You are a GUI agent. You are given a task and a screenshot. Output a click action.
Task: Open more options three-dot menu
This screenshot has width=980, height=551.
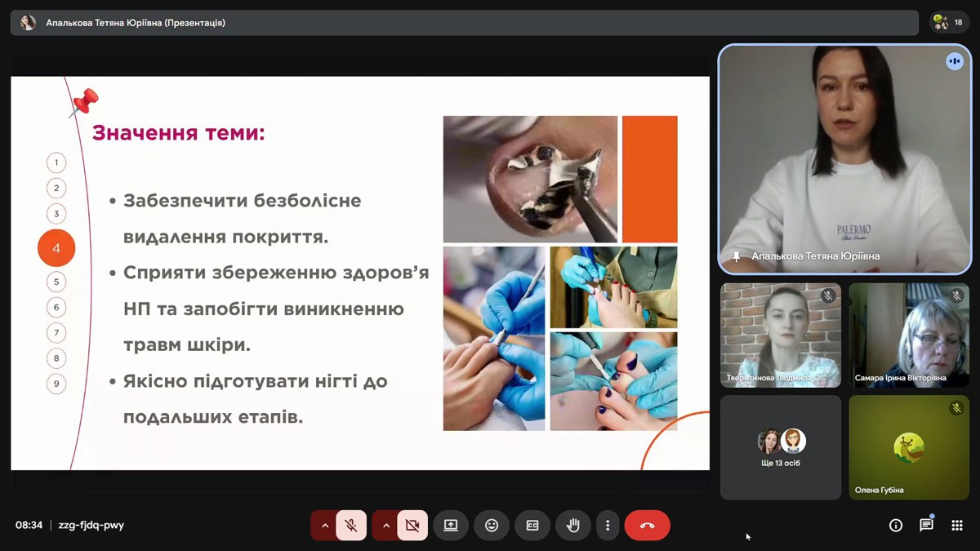click(x=607, y=526)
